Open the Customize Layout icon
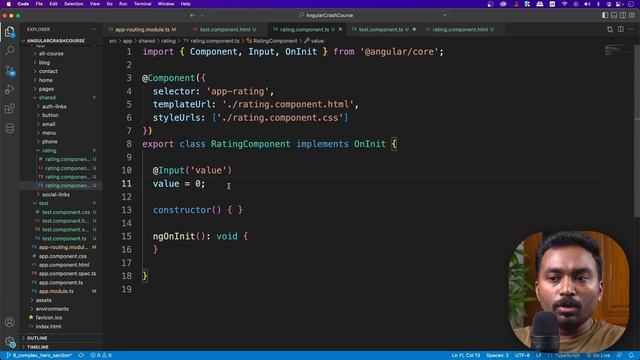The width and height of the screenshot is (640, 360). [632, 15]
